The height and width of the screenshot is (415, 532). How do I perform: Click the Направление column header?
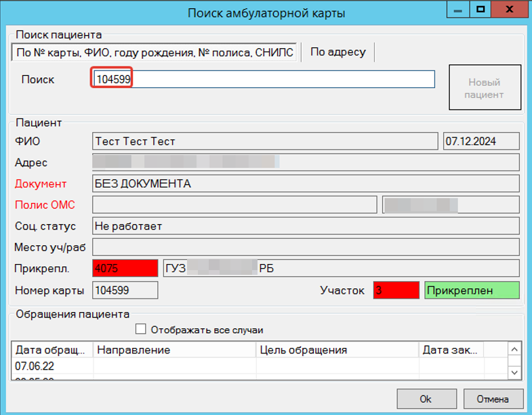coord(174,349)
